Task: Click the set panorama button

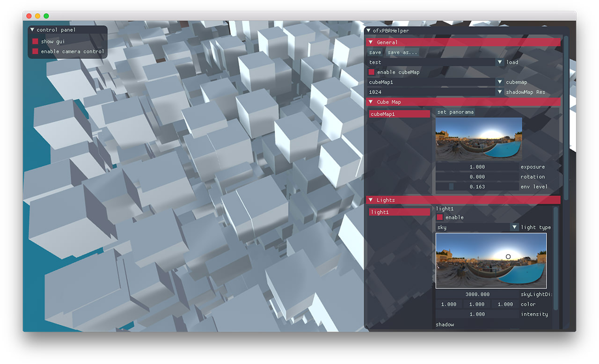Action: (455, 112)
